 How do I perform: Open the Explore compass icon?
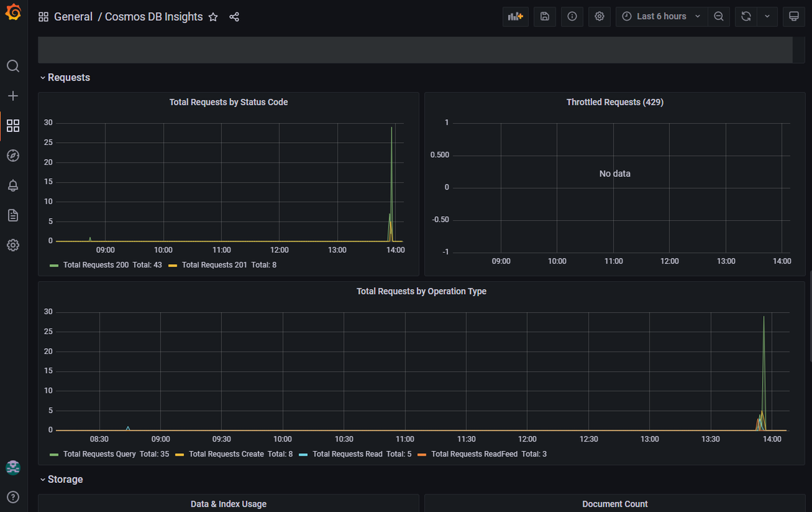click(x=13, y=156)
